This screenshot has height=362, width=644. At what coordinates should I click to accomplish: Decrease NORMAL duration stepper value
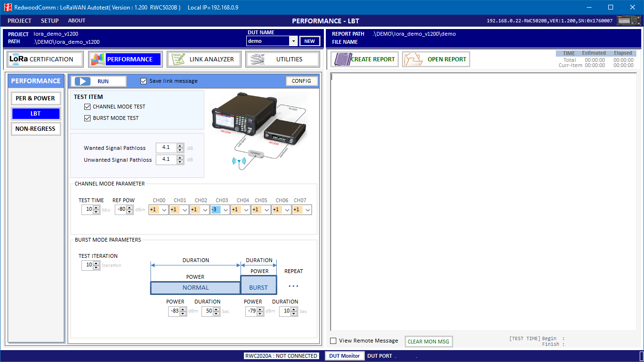[217, 314]
